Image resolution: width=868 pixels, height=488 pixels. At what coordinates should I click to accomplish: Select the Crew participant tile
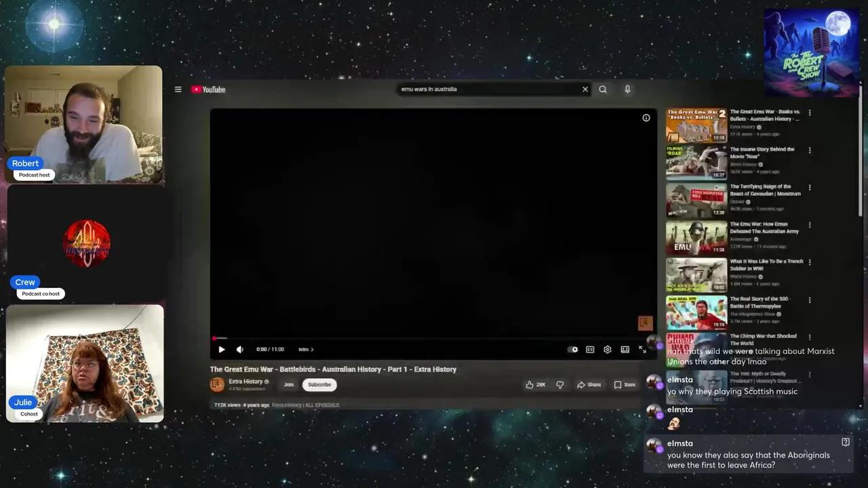pyautogui.click(x=85, y=243)
